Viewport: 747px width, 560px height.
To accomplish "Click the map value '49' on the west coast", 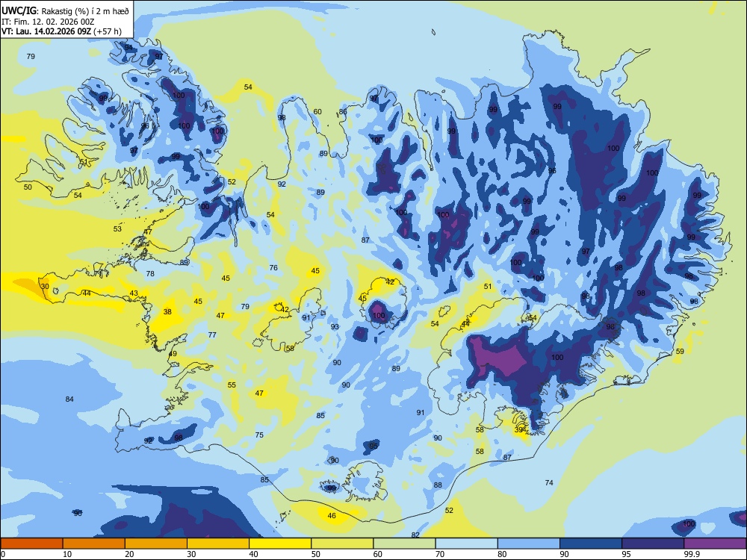I will click(x=173, y=354).
